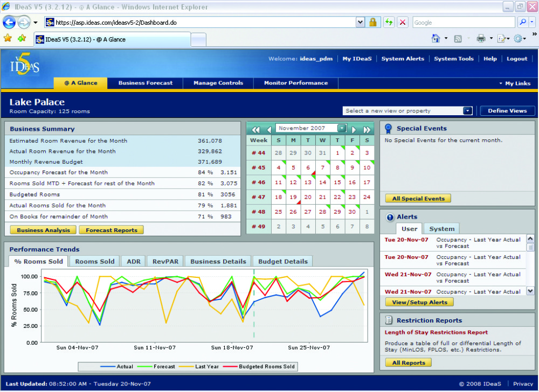Open the Manage Controls tab
The width and height of the screenshot is (539, 392).
[x=218, y=83]
